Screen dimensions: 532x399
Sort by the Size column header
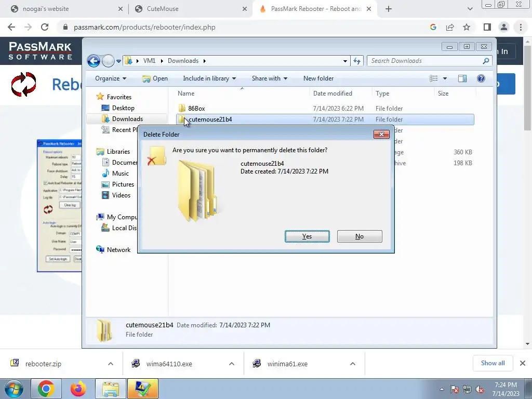pos(455,94)
